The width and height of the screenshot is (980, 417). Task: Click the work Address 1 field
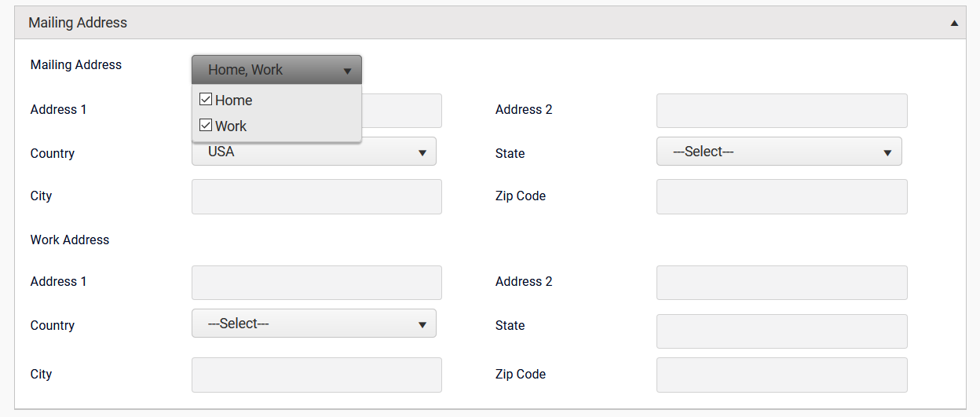[x=316, y=283]
